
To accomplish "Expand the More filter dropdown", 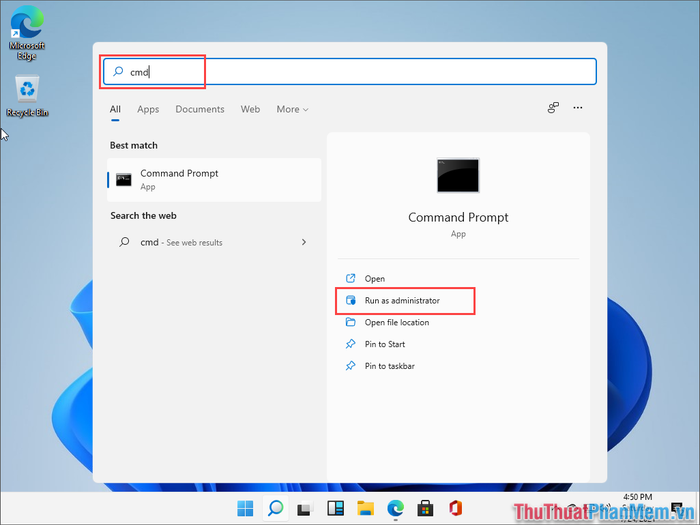I will tap(292, 110).
